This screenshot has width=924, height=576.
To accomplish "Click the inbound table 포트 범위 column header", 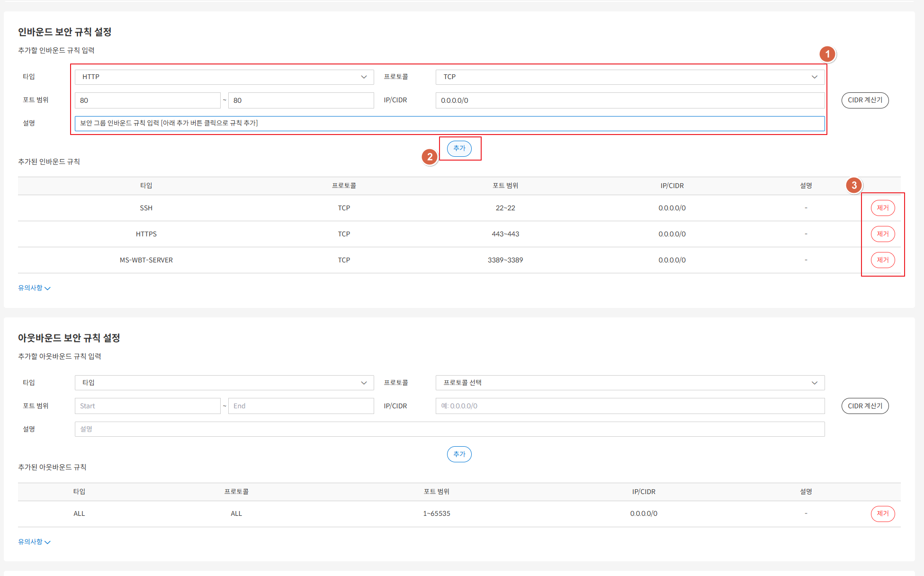I will [x=505, y=186].
